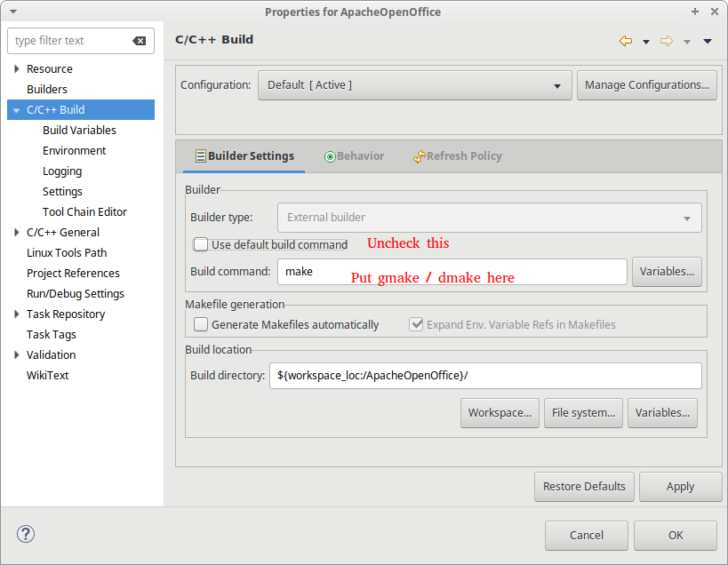The width and height of the screenshot is (728, 565).
Task: Click Workspace button for build directory
Action: click(500, 413)
